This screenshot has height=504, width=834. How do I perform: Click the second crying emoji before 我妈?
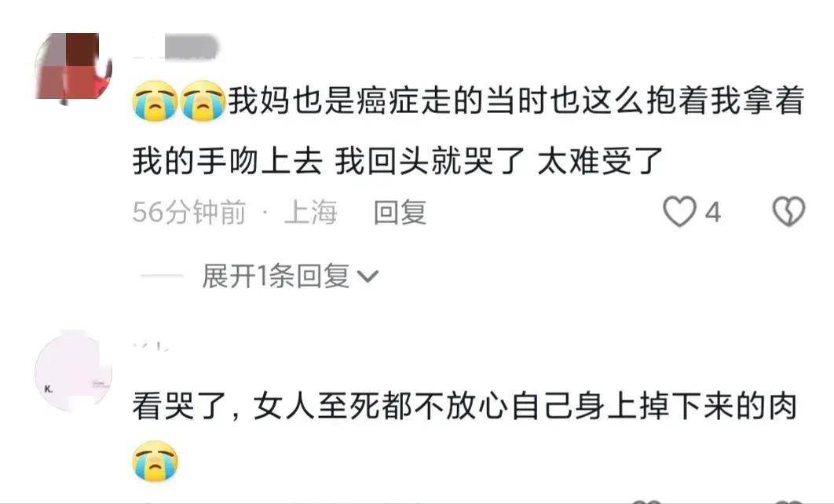[203, 101]
